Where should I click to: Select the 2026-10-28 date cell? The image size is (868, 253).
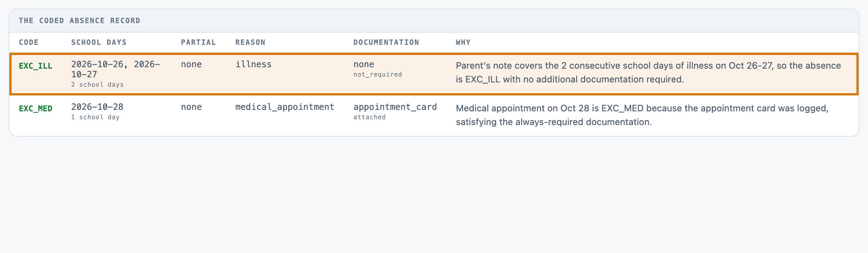[x=97, y=107]
